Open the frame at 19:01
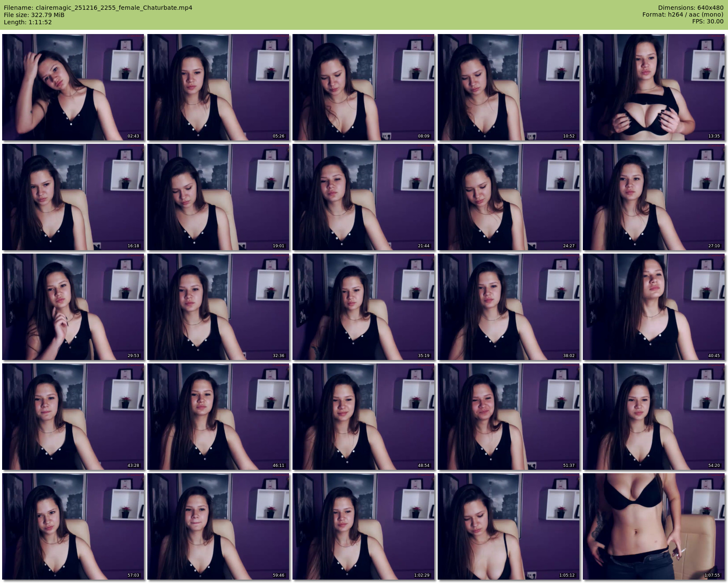This screenshot has height=583, width=728. [218, 197]
